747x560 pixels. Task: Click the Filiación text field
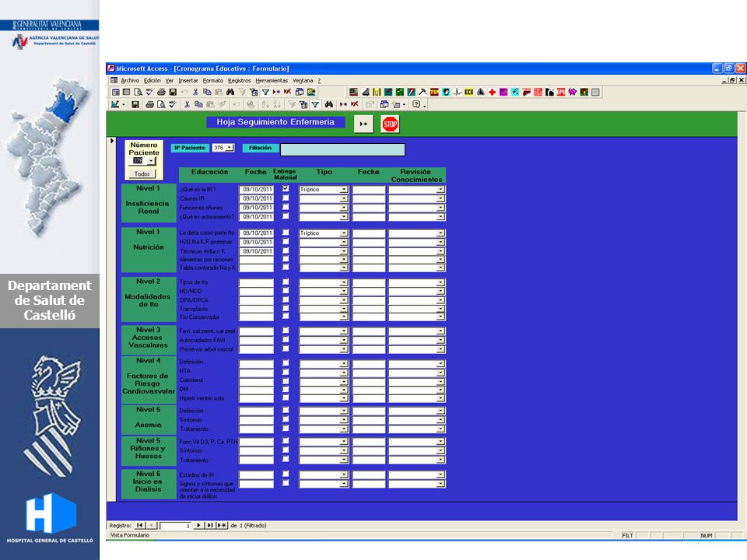pyautogui.click(x=342, y=149)
